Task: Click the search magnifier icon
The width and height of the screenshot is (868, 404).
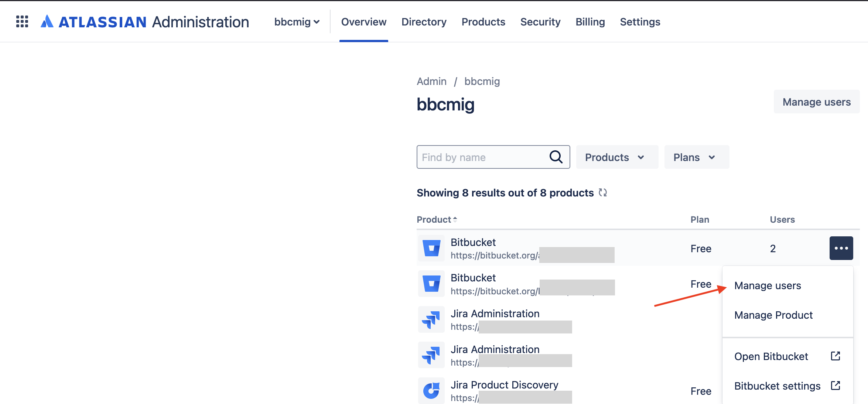Action: pos(556,157)
